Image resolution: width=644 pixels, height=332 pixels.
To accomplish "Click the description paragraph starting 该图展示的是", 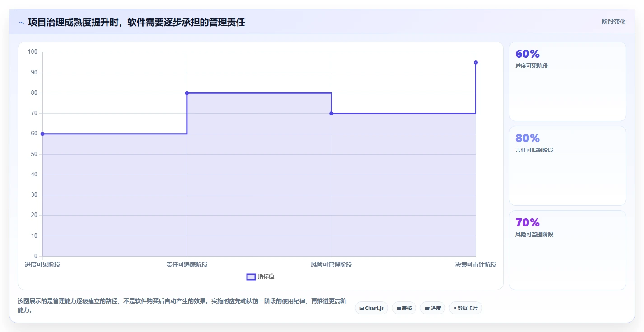I will click(x=182, y=305).
